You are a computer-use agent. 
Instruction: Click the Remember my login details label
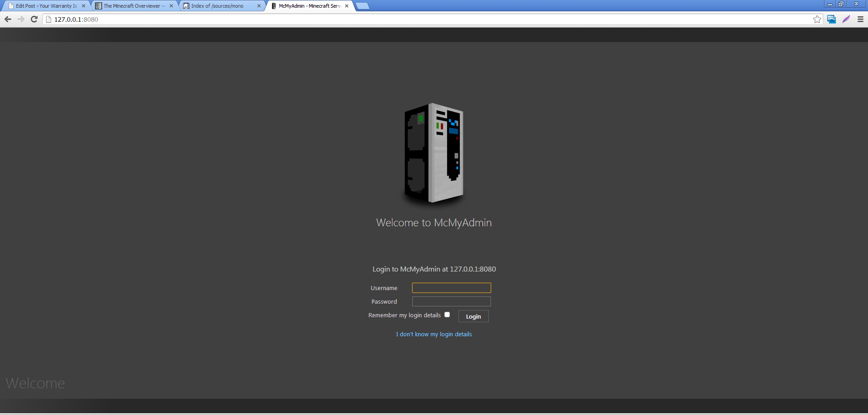(x=405, y=315)
